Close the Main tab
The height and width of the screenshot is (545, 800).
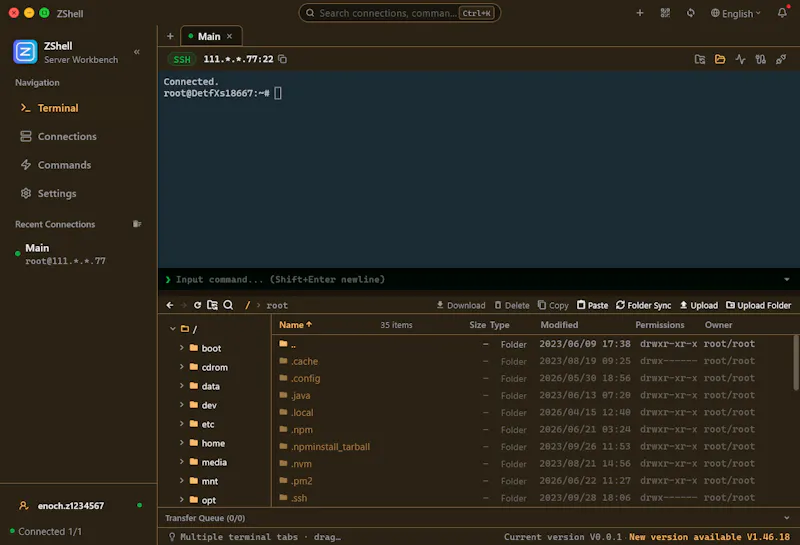coord(230,36)
